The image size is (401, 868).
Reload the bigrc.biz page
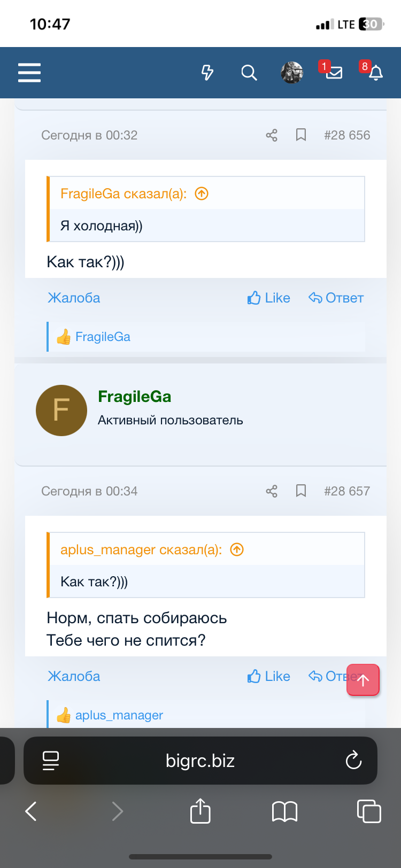(353, 760)
